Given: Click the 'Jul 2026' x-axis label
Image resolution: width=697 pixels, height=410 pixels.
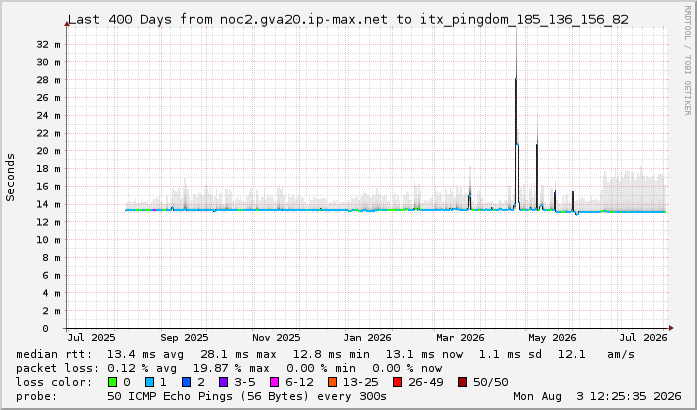Looking at the screenshot, I should pyautogui.click(x=644, y=338).
